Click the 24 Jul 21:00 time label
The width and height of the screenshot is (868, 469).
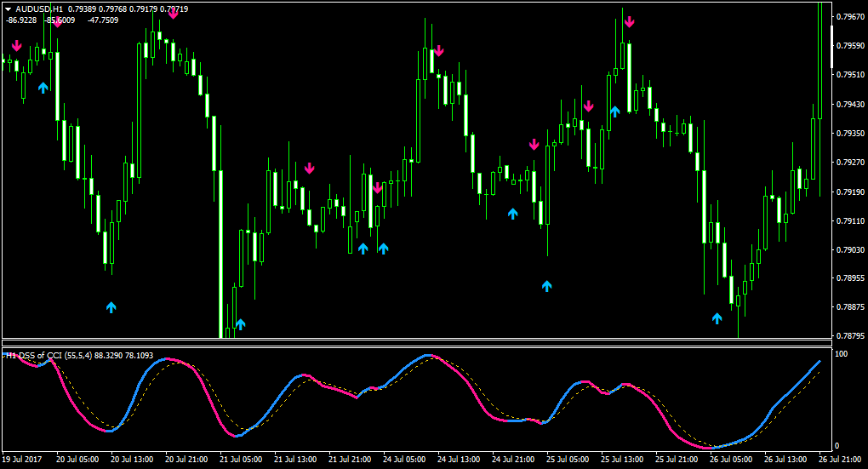pos(513,460)
